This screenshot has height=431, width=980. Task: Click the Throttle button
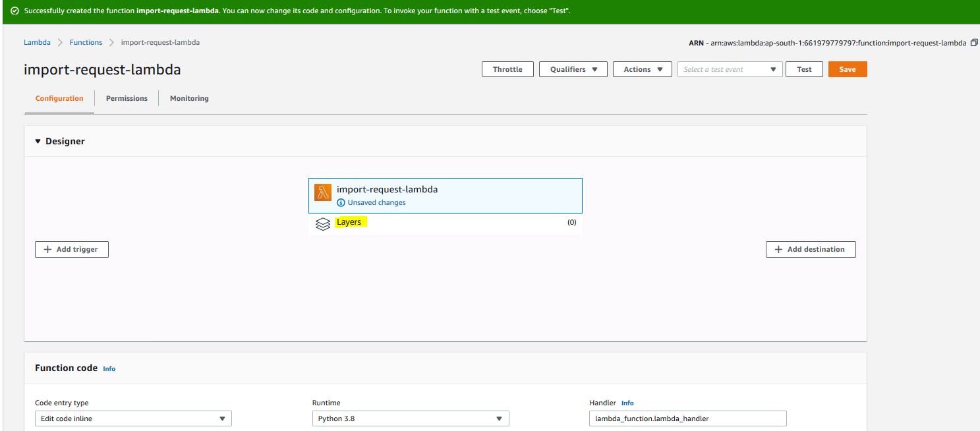point(507,69)
